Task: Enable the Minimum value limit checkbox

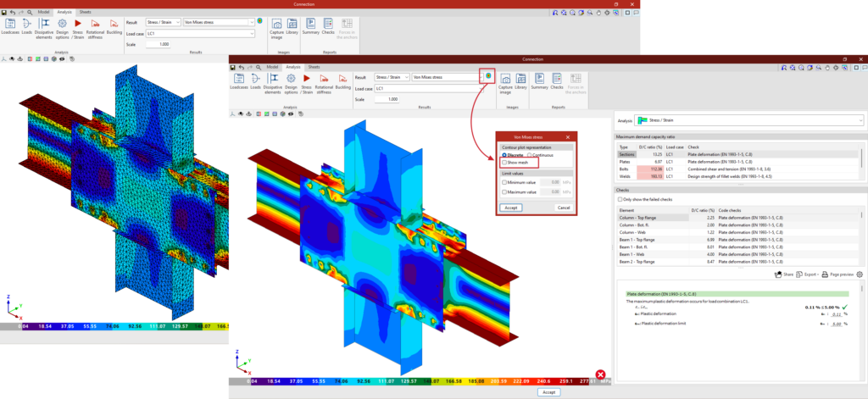Action: click(504, 181)
